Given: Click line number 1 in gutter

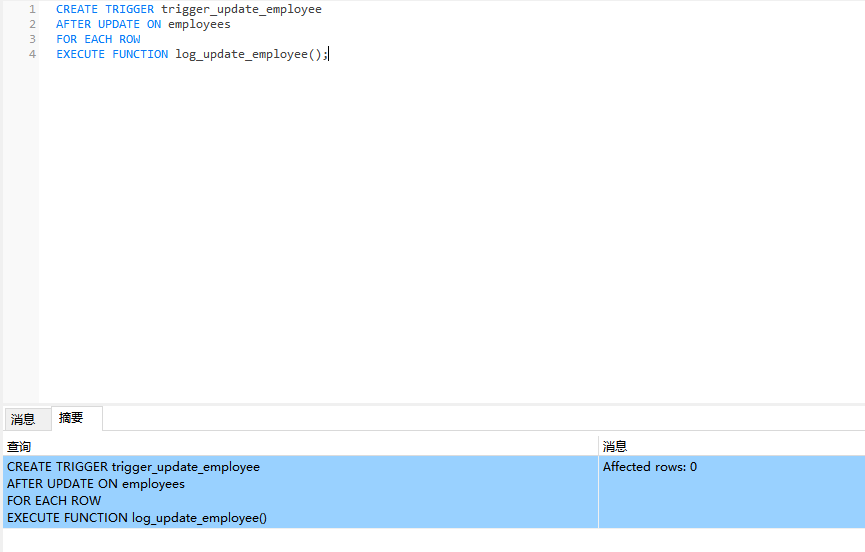Looking at the screenshot, I should (x=33, y=9).
